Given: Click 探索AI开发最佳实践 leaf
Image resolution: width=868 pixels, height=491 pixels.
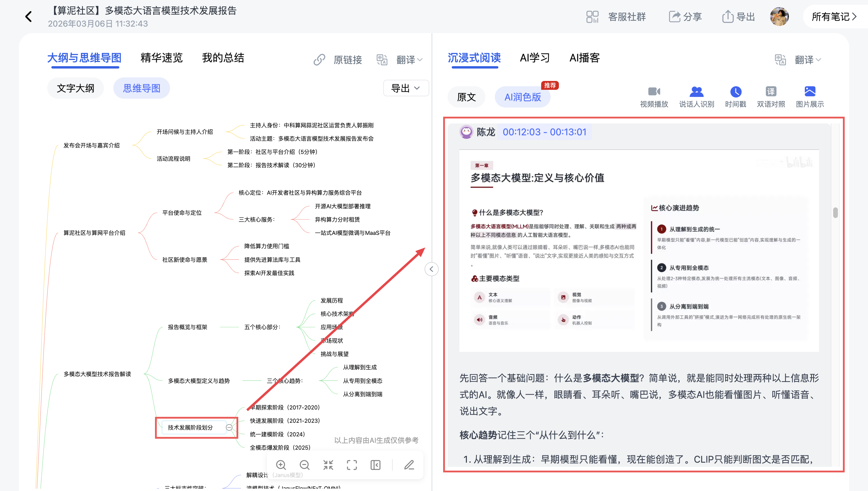Looking at the screenshot, I should [269, 273].
